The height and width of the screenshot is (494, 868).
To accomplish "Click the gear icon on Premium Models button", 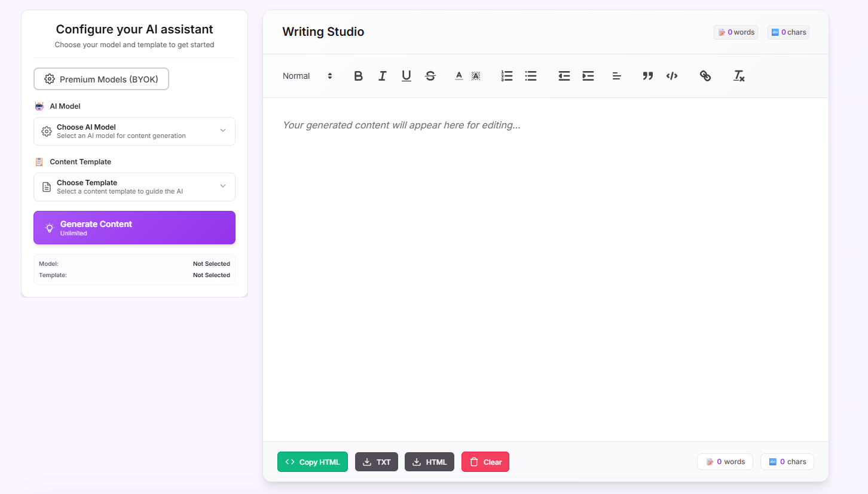I will coord(50,79).
